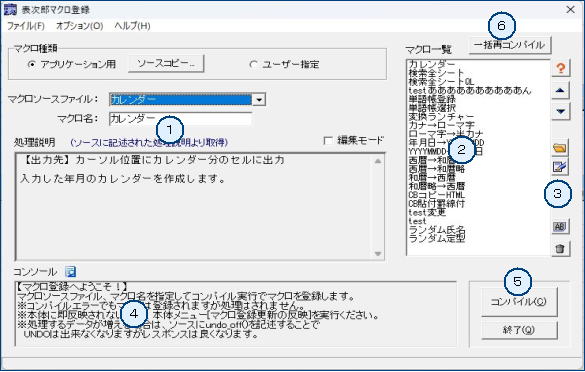Image resolution: width=585 pixels, height=372 pixels.
Task: Select 変換ランチャー in the macro list
Action: (x=441, y=117)
